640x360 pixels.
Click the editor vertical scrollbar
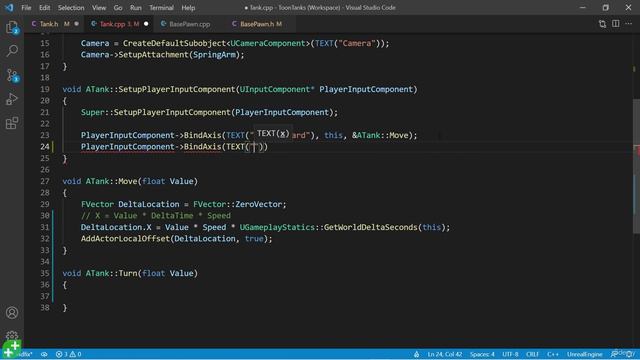point(636,166)
